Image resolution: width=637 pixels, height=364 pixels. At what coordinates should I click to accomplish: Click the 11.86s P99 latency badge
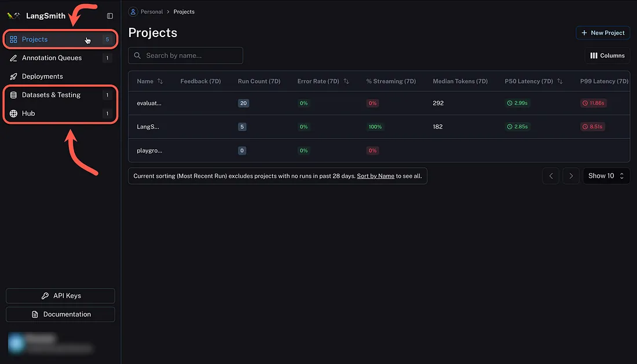tap(594, 103)
